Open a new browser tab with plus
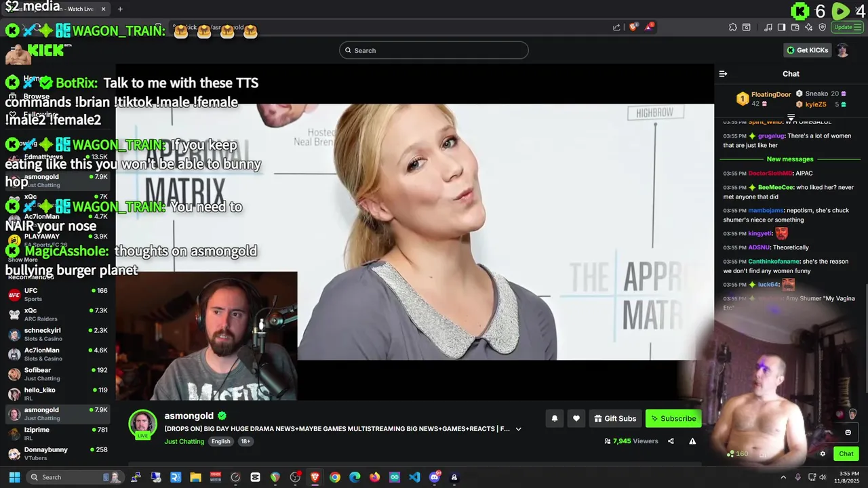The image size is (868, 488). point(120,9)
